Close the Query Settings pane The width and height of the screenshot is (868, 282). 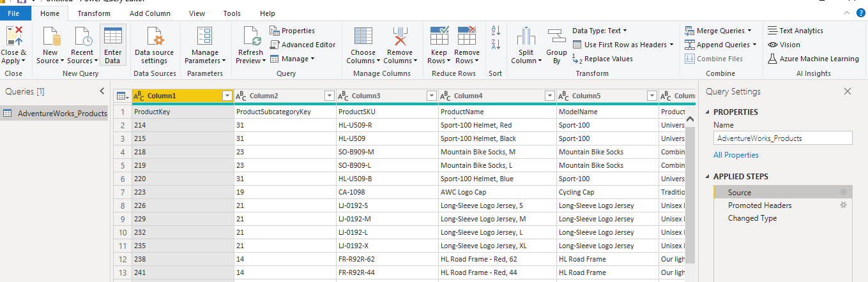pos(848,91)
